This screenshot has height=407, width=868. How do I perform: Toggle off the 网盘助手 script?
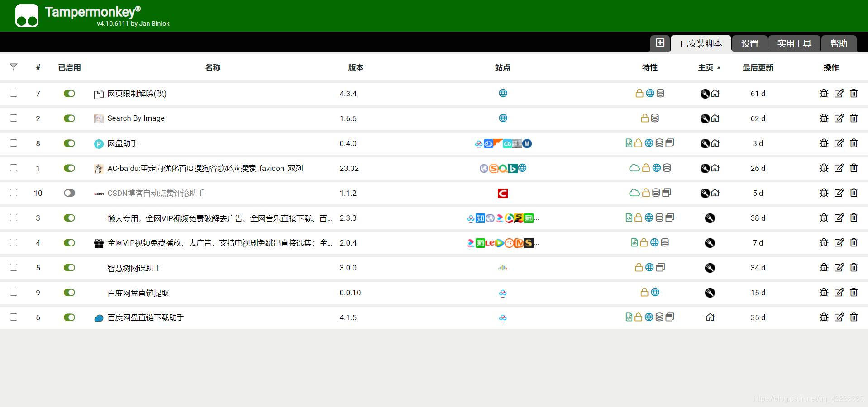click(69, 143)
